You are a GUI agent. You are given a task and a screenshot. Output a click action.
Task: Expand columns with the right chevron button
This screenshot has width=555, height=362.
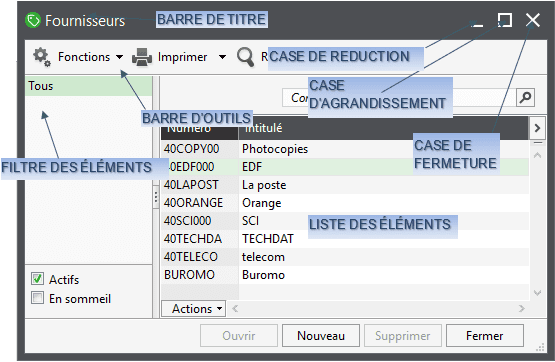[x=537, y=128]
